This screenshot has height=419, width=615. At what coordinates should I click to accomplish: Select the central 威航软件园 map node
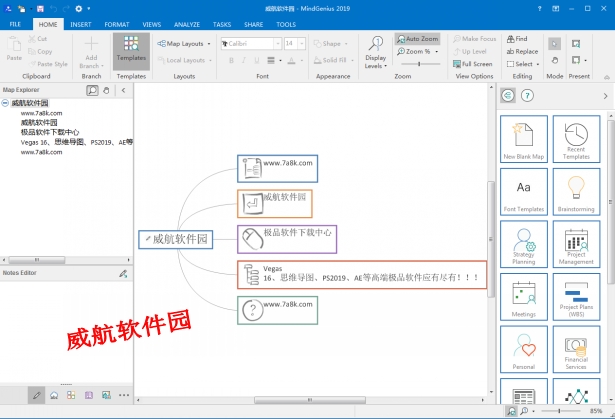(176, 239)
